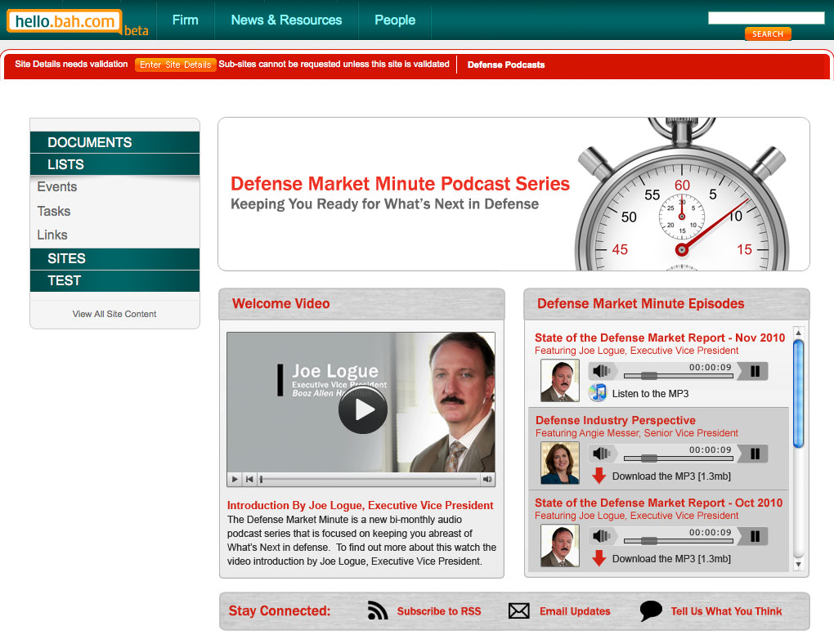Click the iTunes music icon beside Listen to the MP3
Screen dimensions: 834x644
tap(598, 393)
